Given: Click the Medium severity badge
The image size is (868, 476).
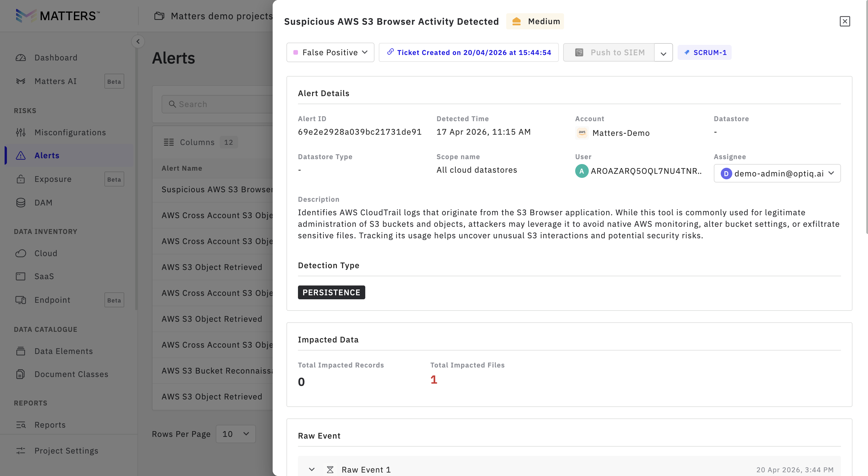Looking at the screenshot, I should click(535, 21).
